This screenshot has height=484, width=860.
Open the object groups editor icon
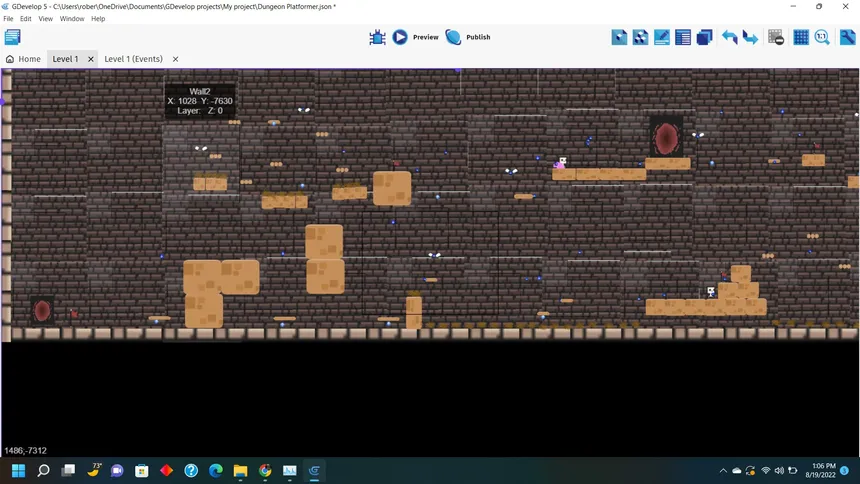641,37
